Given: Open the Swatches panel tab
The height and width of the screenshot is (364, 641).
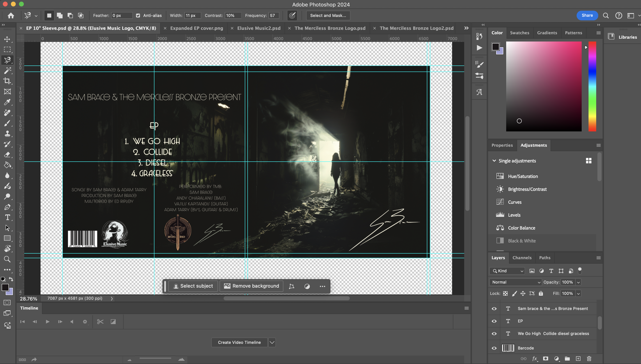Looking at the screenshot, I should [519, 33].
